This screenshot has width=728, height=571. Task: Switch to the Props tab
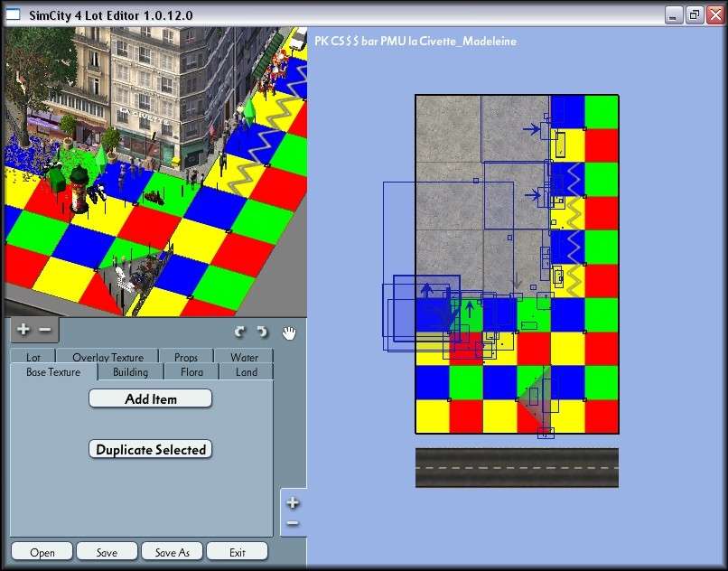point(186,356)
